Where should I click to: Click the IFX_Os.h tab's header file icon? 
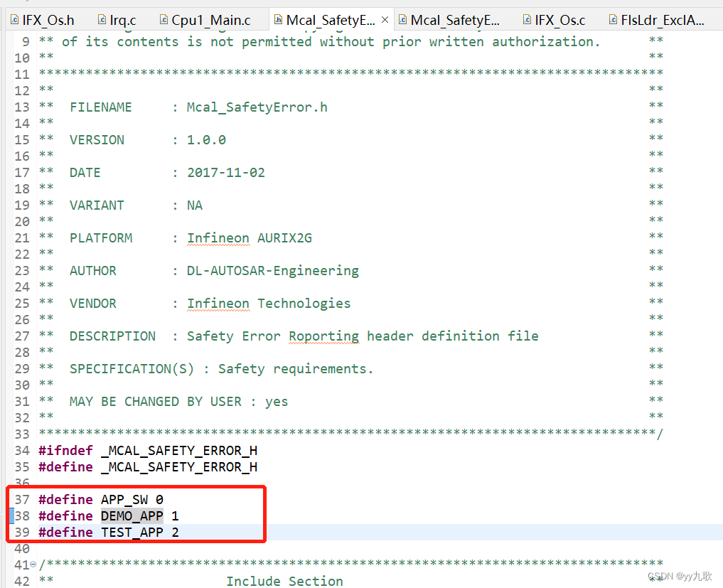pyautogui.click(x=14, y=21)
